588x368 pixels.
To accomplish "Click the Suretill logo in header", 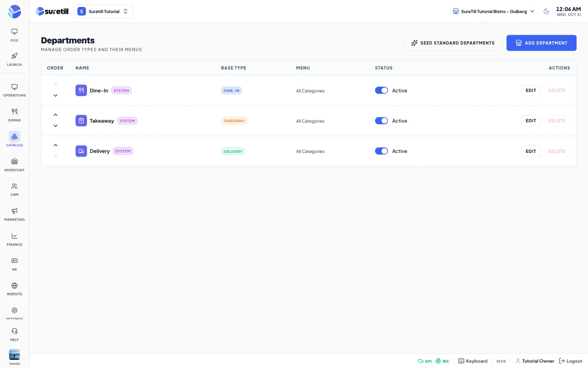I will [52, 11].
